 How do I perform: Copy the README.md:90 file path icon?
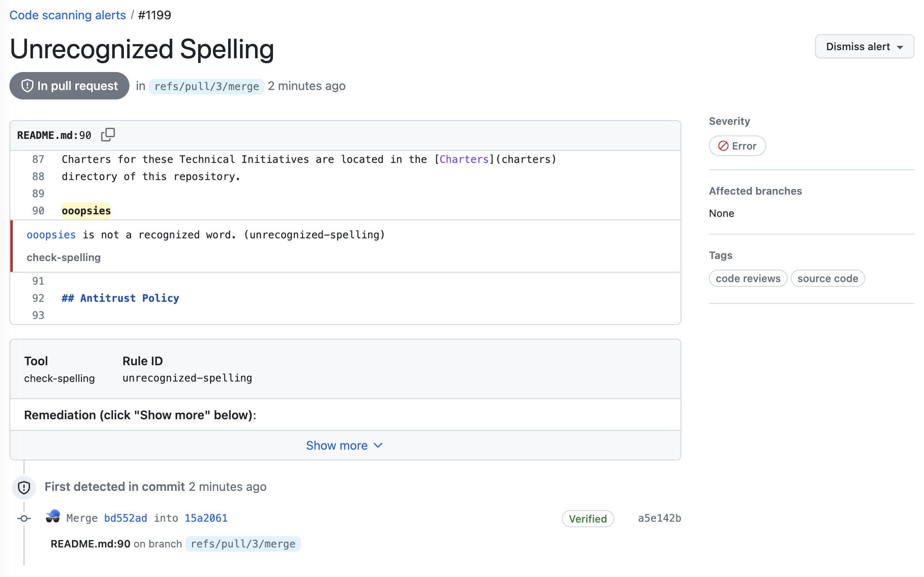[x=108, y=135]
